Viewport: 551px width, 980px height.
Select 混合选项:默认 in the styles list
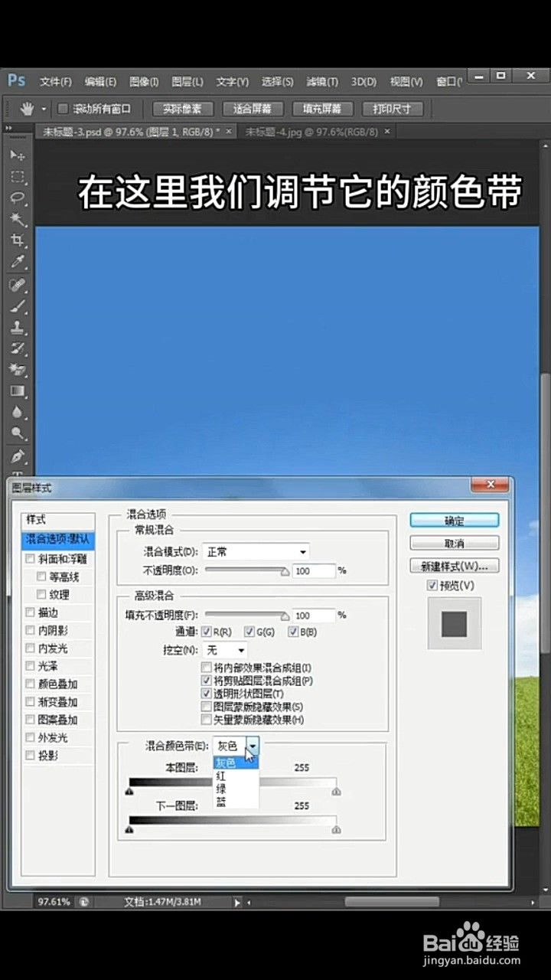pyautogui.click(x=58, y=539)
